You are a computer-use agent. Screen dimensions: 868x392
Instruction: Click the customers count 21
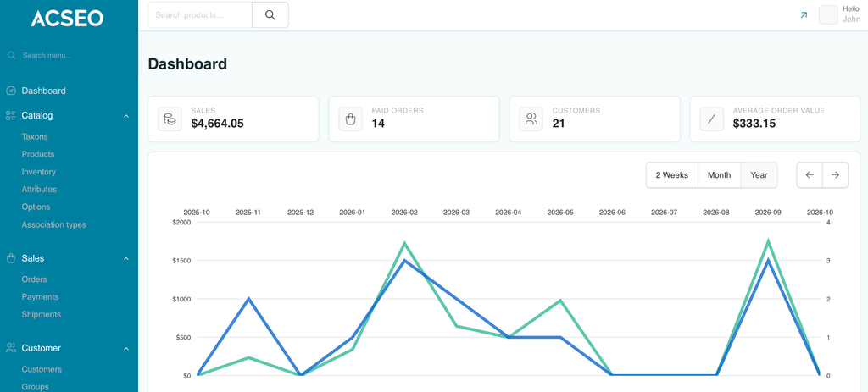click(x=559, y=124)
